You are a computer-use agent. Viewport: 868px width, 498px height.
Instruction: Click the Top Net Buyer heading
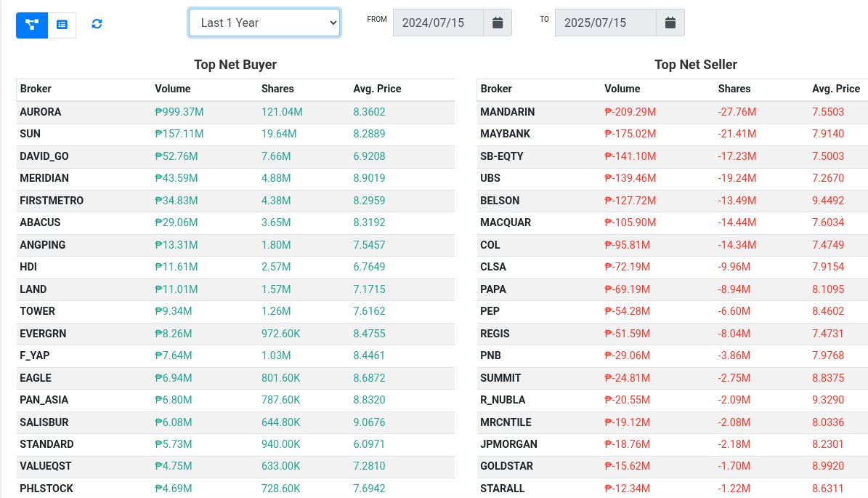235,65
